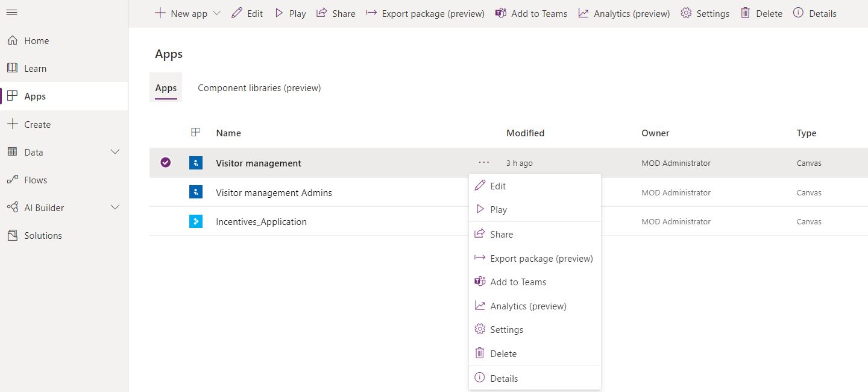Image resolution: width=868 pixels, height=392 pixels.
Task: Switch to Component libraries (preview) tab
Action: click(x=259, y=88)
